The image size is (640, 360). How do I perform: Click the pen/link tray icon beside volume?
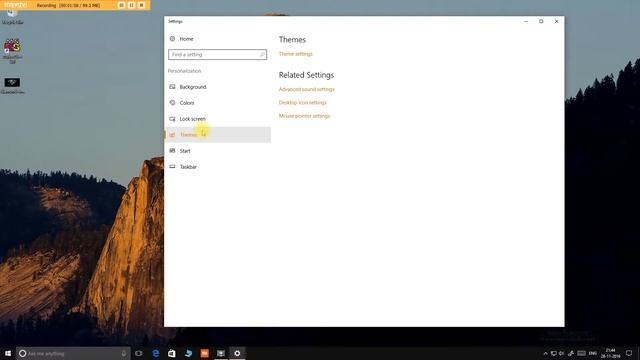571,353
